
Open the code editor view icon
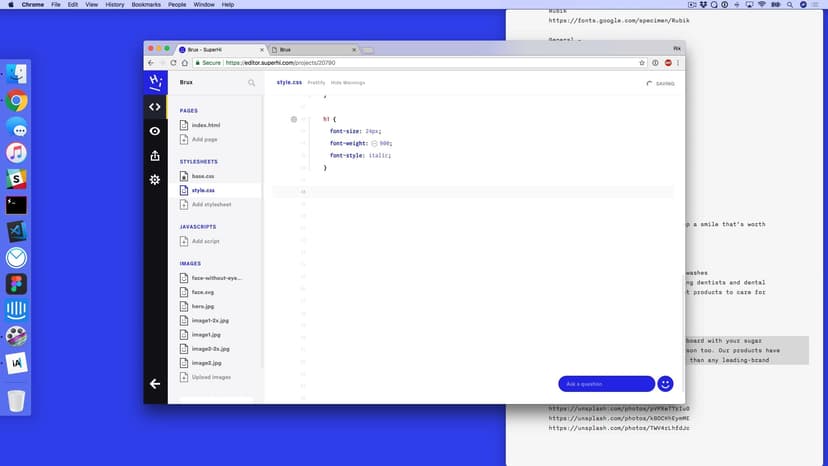[x=155, y=107]
